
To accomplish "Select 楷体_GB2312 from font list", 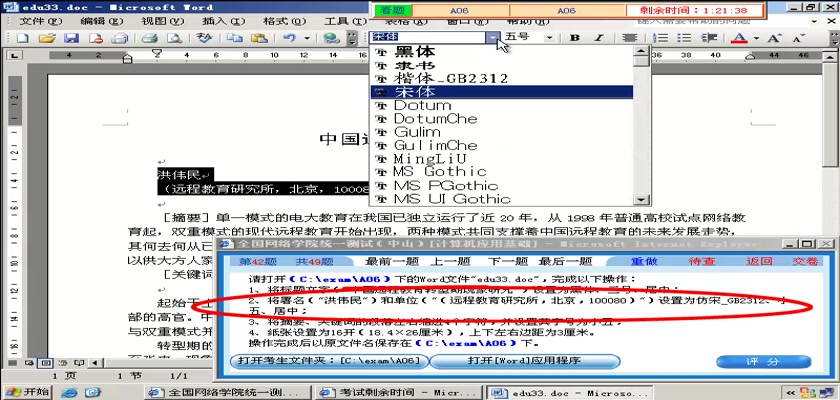I will tap(501, 79).
